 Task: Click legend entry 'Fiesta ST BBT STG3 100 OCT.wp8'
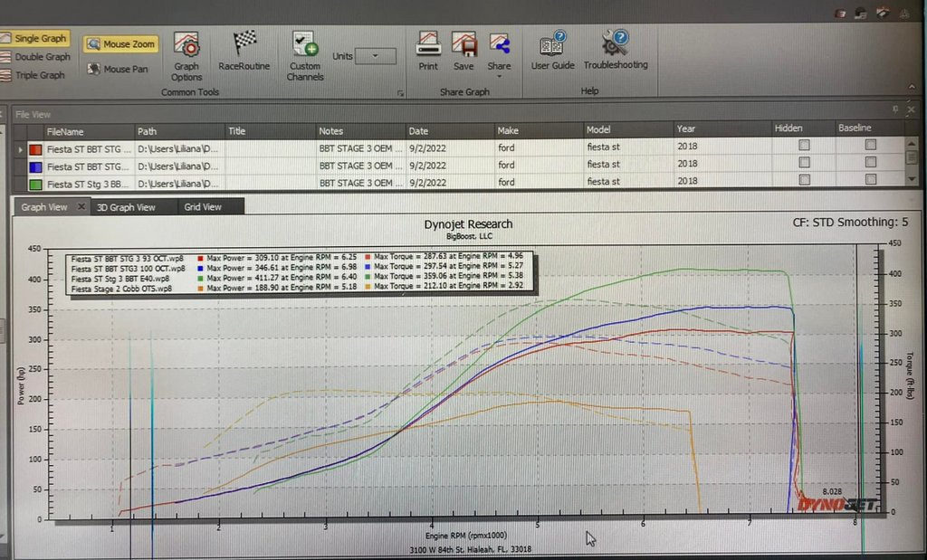pyautogui.click(x=129, y=269)
